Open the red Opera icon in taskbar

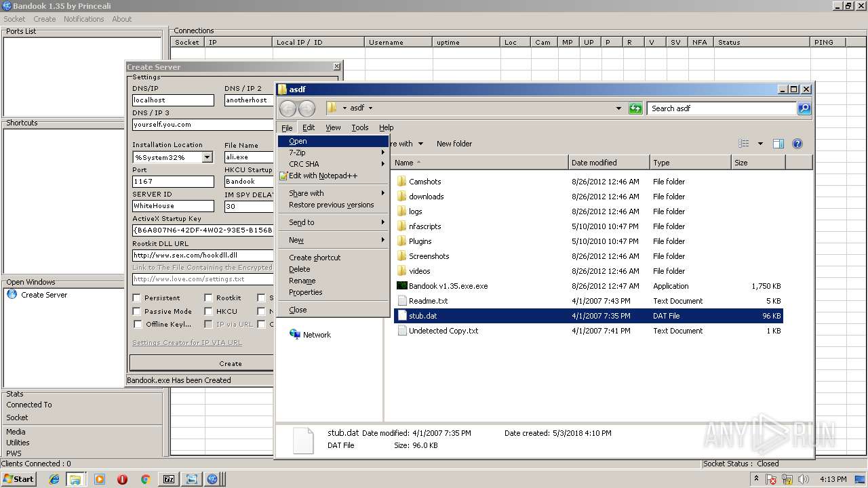[x=122, y=479]
